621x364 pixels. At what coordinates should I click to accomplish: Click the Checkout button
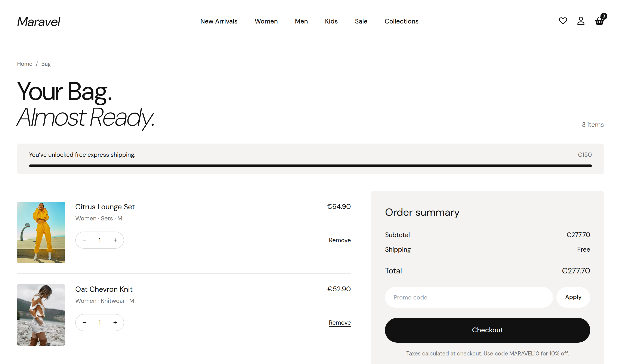(487, 330)
